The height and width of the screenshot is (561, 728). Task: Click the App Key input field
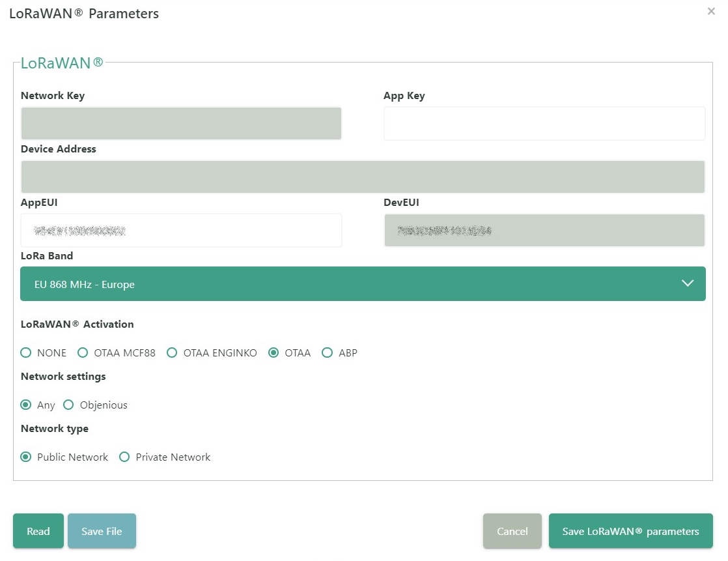544,124
